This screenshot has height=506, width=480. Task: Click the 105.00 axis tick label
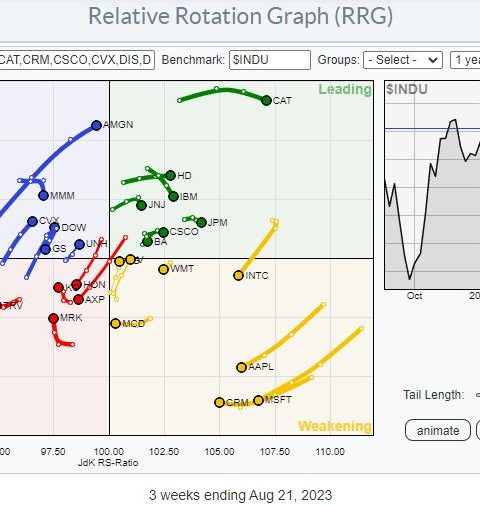click(x=219, y=452)
